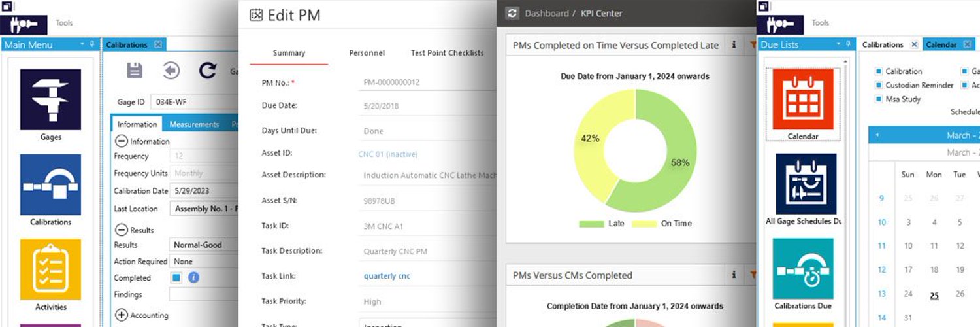Open the Calendar icon in Due Lists

tap(803, 99)
